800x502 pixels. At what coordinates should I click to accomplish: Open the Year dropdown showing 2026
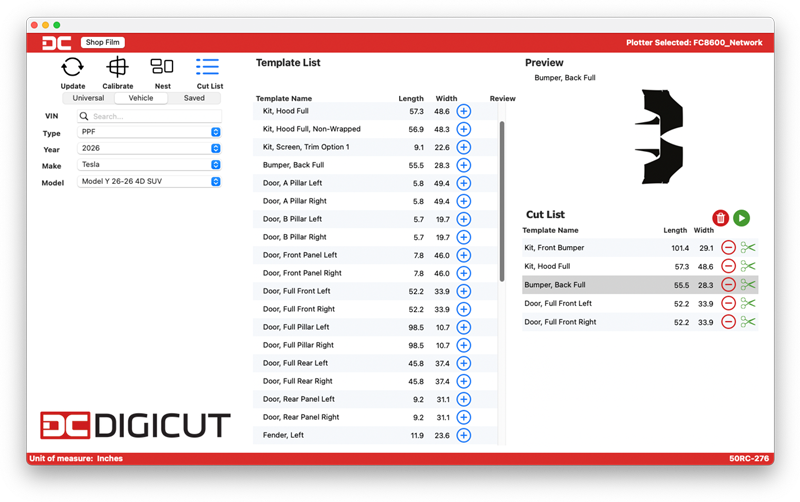point(149,148)
